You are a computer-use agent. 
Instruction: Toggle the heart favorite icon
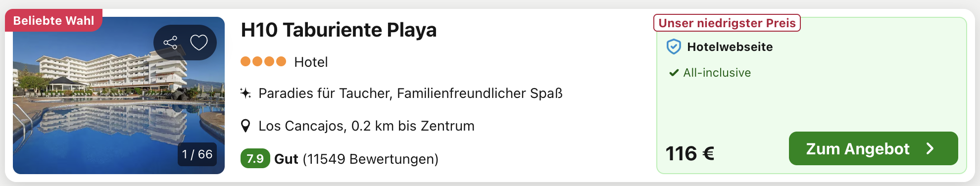point(199,43)
